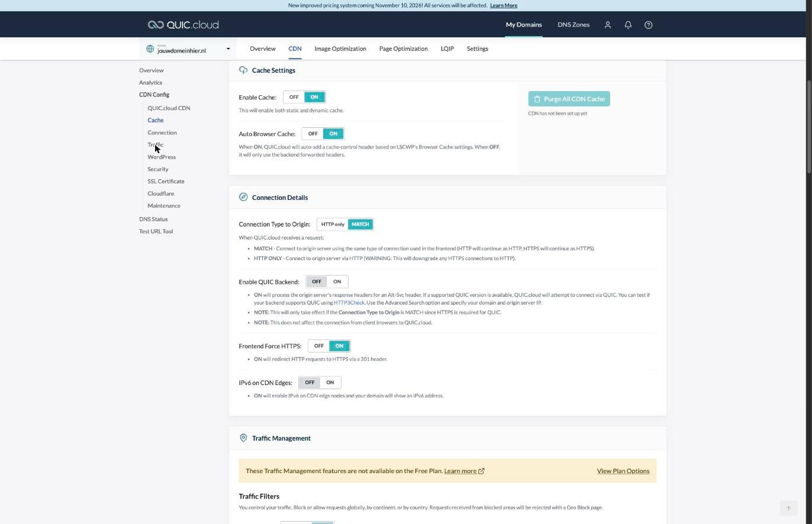Image resolution: width=812 pixels, height=524 pixels.
Task: Open the LQIP tab
Action: click(447, 48)
